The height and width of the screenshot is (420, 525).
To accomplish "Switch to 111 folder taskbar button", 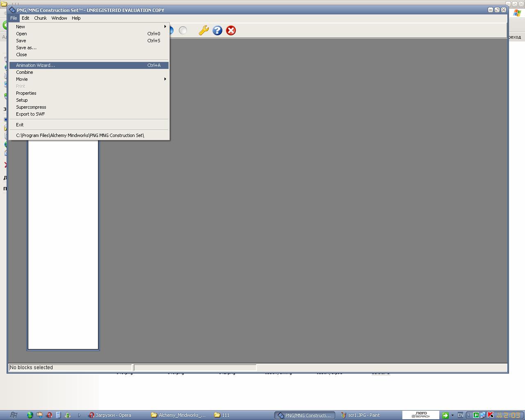I will [242, 415].
